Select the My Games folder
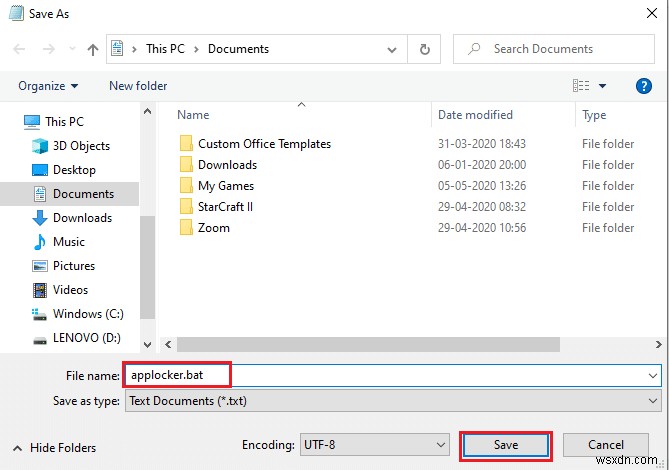The height and width of the screenshot is (470, 669). click(x=226, y=186)
